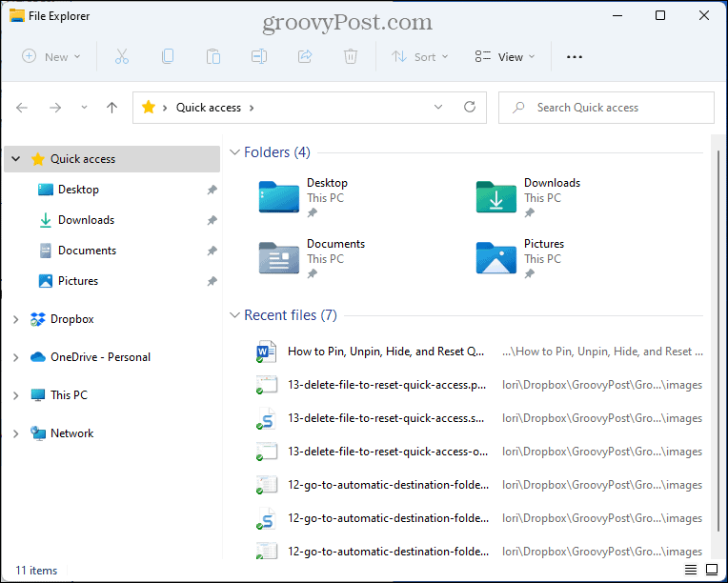Click the Share icon in toolbar
Viewport: 728px width, 583px height.
(305, 56)
